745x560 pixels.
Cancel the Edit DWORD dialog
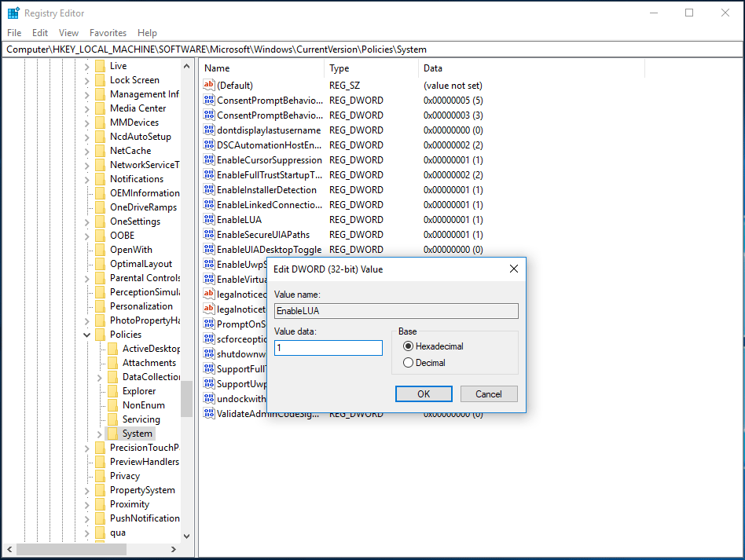pyautogui.click(x=489, y=393)
